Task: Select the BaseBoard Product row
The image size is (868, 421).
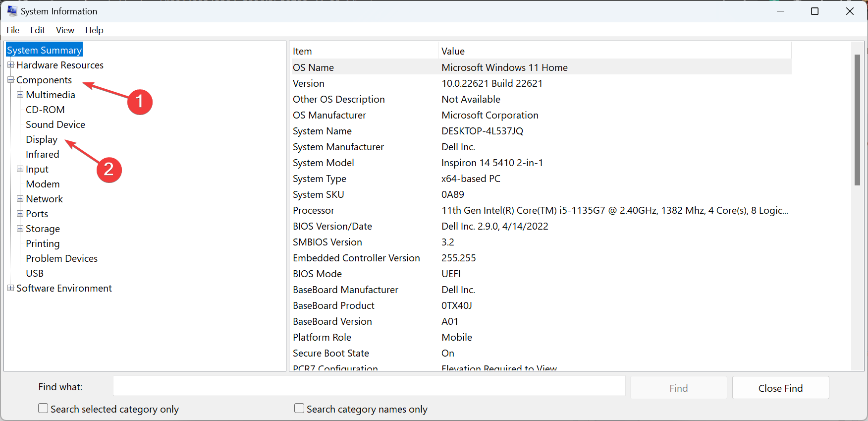Action: (x=542, y=305)
